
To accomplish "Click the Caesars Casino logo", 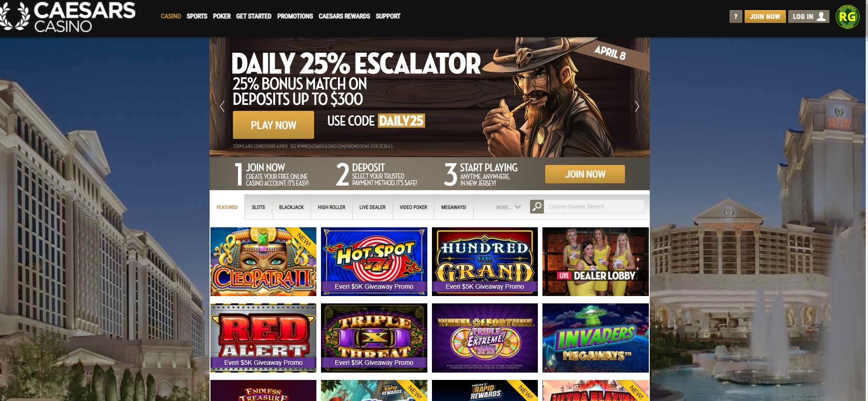I will [x=68, y=17].
